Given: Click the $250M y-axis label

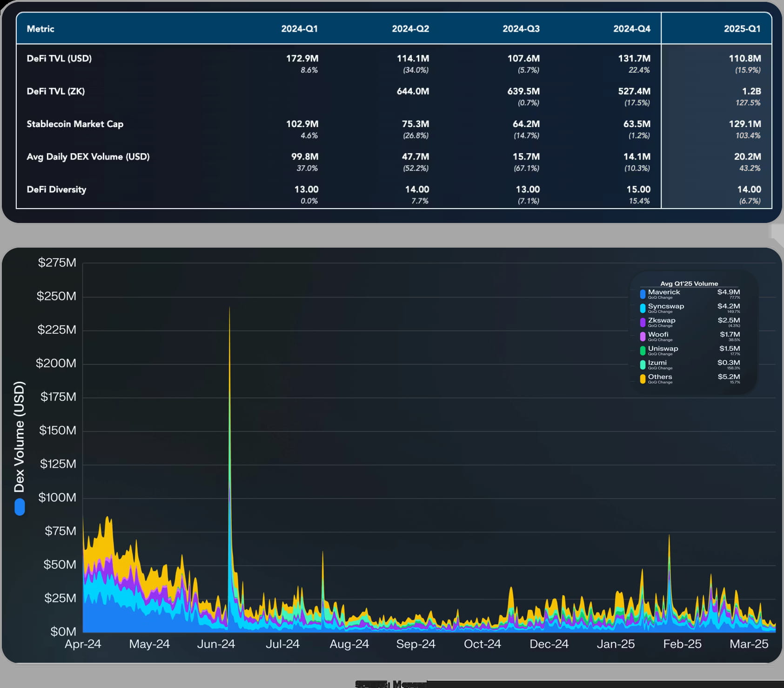Looking at the screenshot, I should point(56,296).
